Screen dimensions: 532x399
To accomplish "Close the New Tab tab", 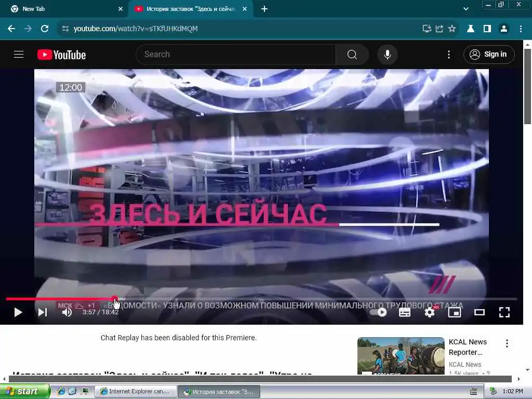I will (120, 9).
